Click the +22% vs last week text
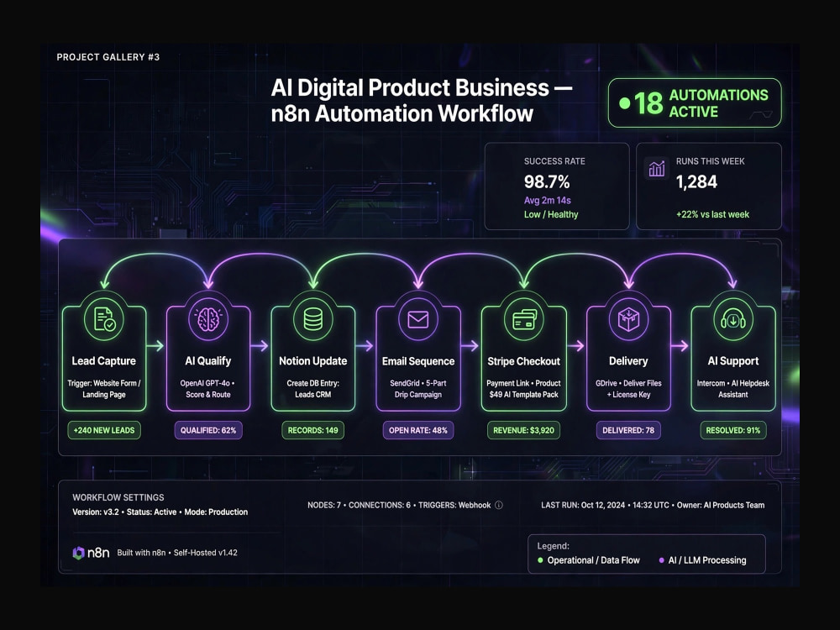Screen dimensions: 840x630 (x=712, y=214)
